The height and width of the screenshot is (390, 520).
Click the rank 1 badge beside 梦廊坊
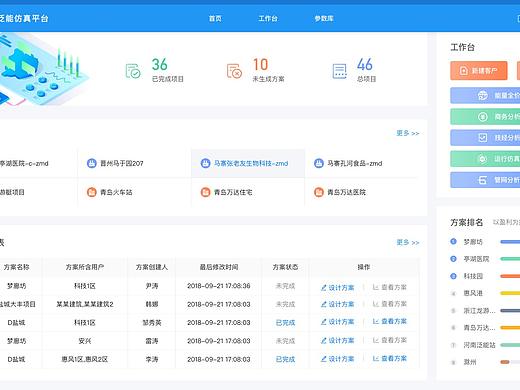453,241
